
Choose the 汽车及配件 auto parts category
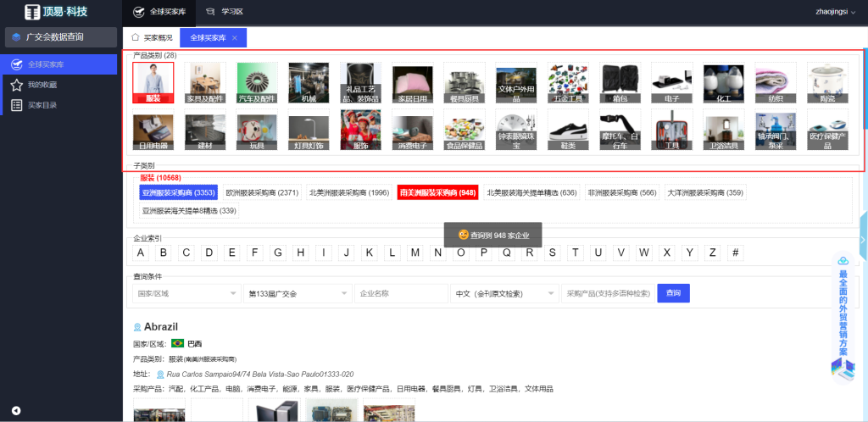pyautogui.click(x=257, y=82)
